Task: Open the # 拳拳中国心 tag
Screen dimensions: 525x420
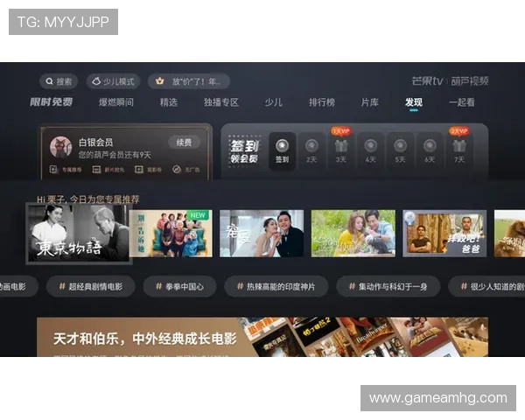Action: coord(179,286)
